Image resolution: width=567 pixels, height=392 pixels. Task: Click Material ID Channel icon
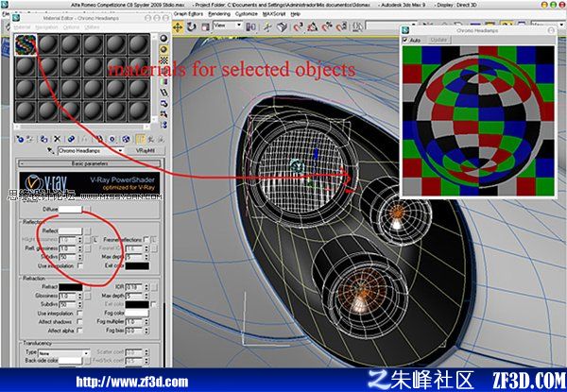coord(112,139)
